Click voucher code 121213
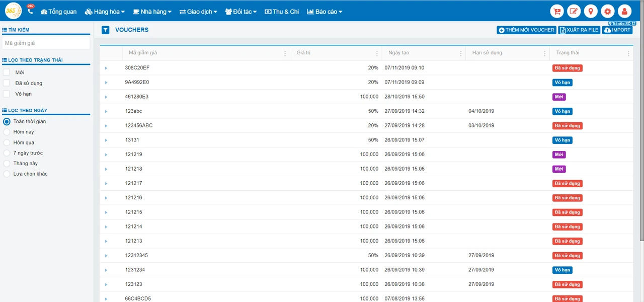This screenshot has height=302, width=644. click(133, 241)
